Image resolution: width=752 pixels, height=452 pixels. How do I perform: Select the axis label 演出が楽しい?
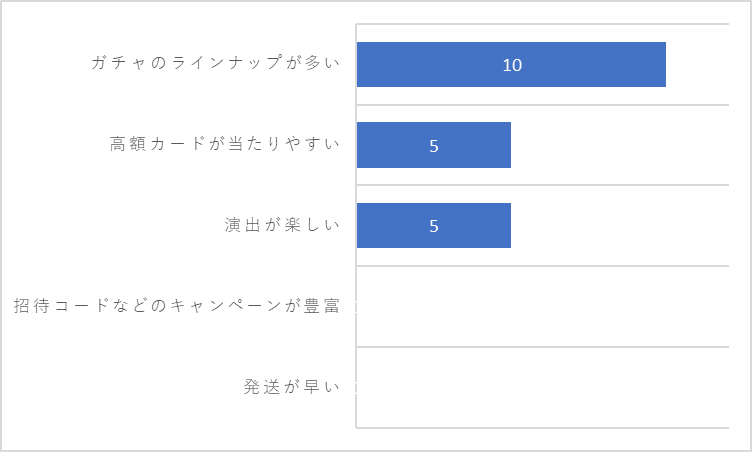coord(282,225)
